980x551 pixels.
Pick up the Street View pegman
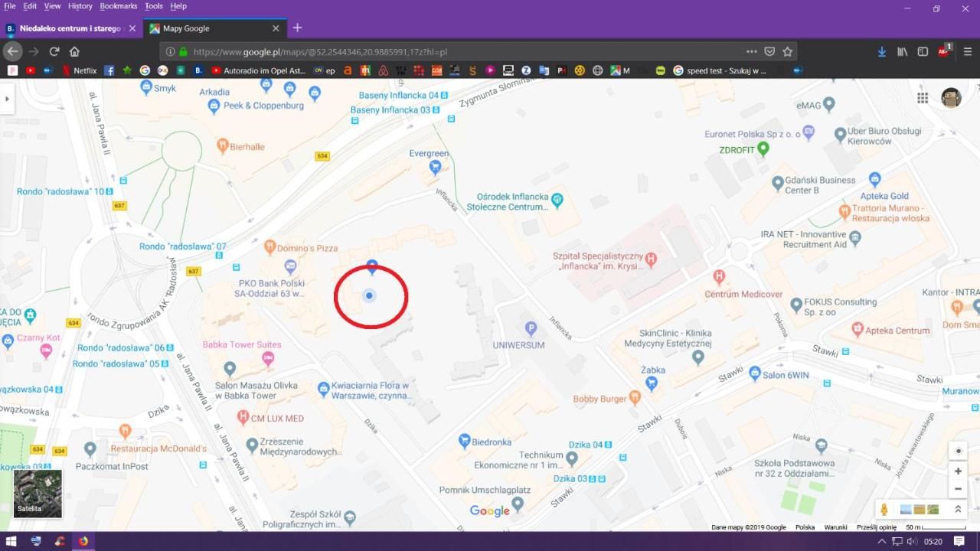coord(884,509)
